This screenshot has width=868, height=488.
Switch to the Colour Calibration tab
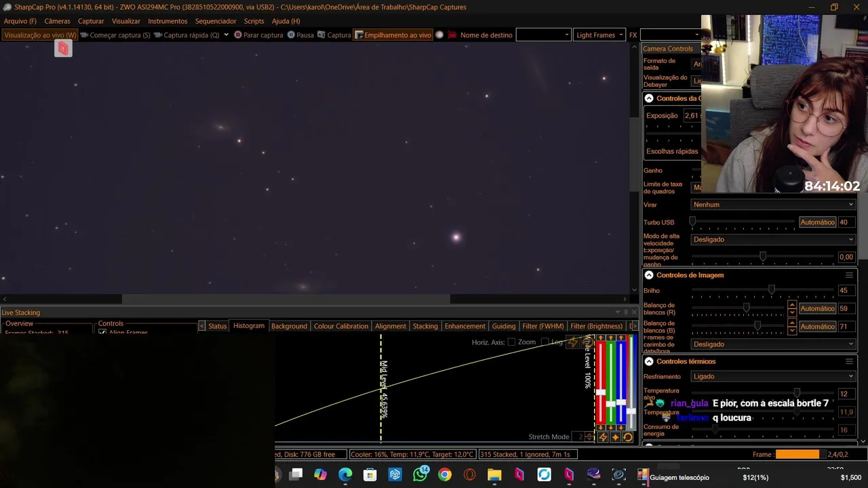(340, 326)
